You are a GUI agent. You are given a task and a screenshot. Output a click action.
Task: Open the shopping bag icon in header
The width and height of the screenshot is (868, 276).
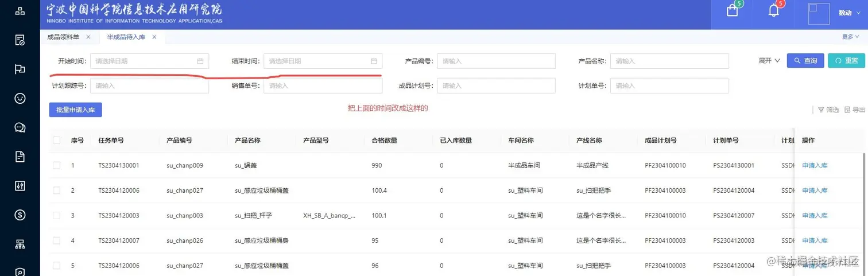click(732, 10)
